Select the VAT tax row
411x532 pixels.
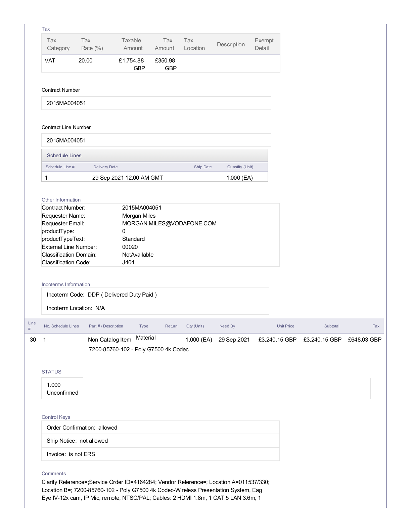[161, 64]
